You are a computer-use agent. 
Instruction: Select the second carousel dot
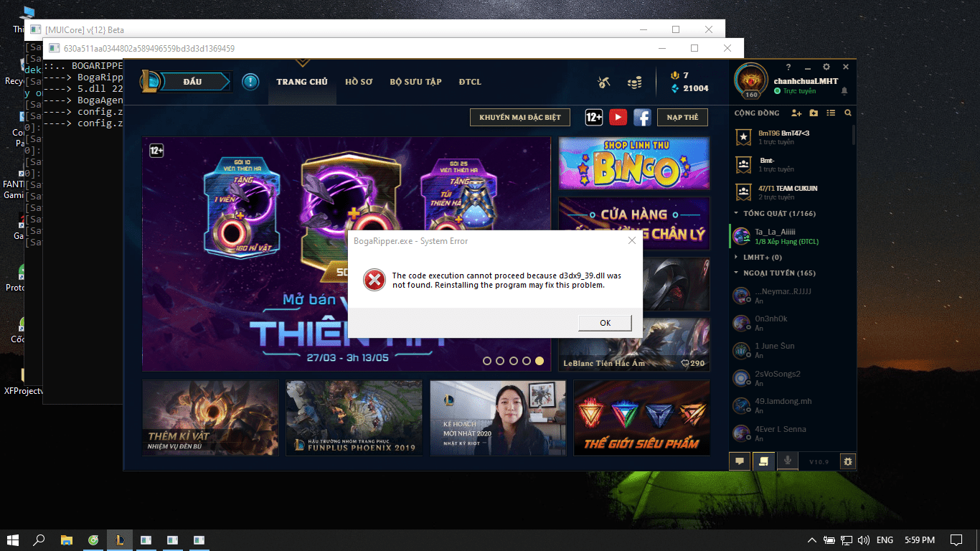[500, 361]
